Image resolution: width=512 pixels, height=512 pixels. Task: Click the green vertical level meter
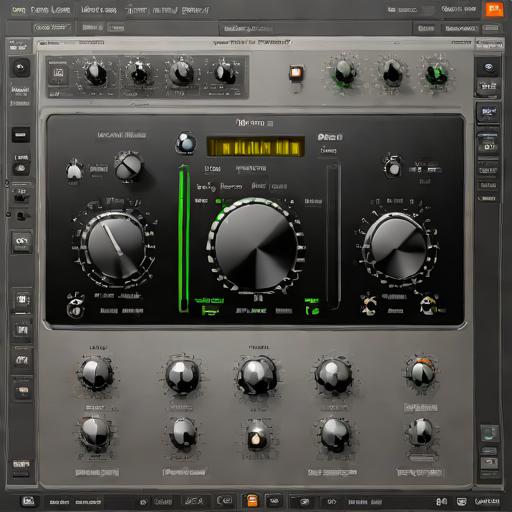point(183,238)
